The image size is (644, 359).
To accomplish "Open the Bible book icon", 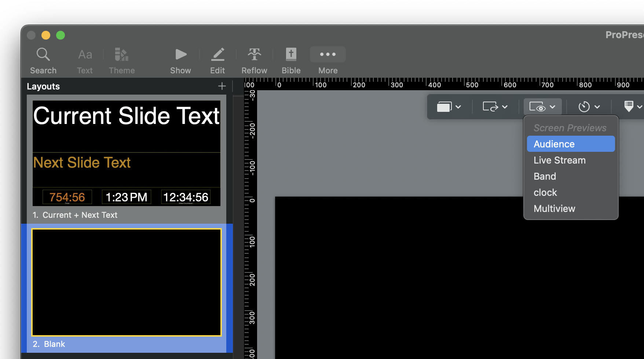I will tap(291, 55).
